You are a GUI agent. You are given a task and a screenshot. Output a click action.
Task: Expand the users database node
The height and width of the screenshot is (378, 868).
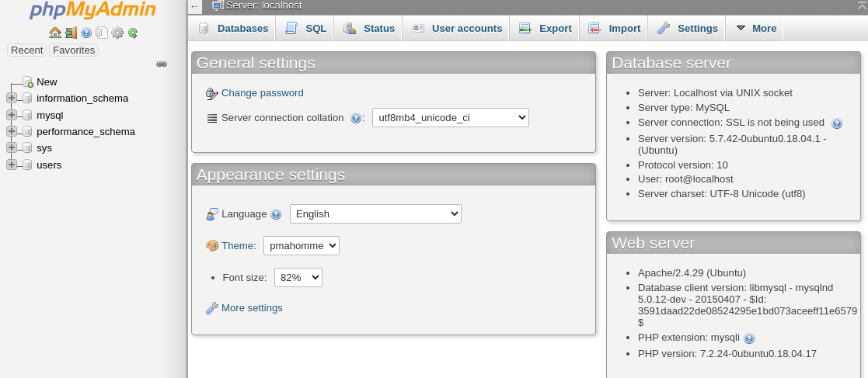12,165
